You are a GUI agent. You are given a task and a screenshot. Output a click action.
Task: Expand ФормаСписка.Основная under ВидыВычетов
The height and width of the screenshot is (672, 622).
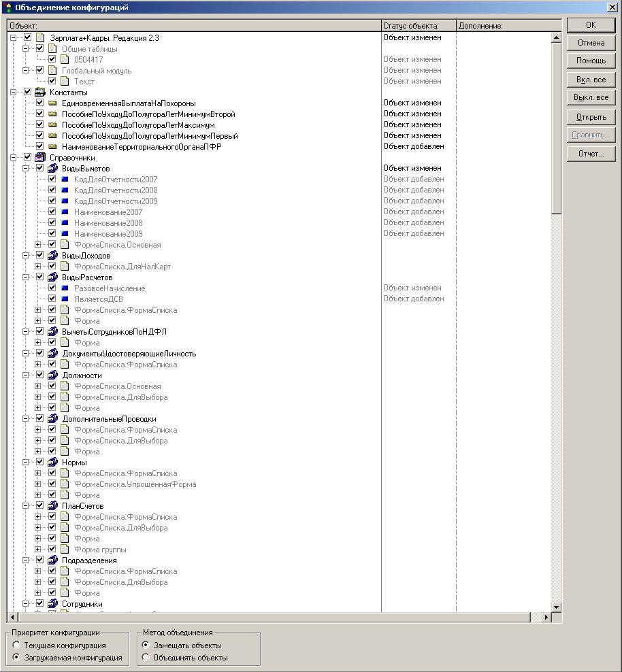point(39,245)
